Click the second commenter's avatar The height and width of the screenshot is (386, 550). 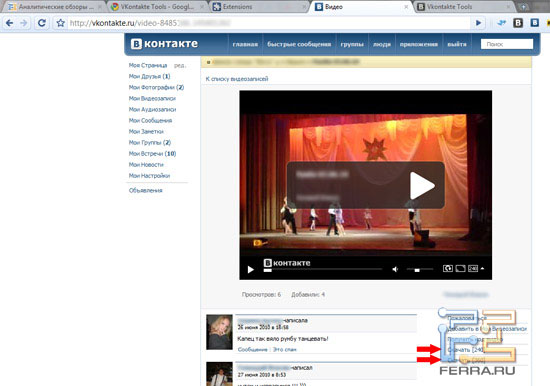click(x=219, y=374)
